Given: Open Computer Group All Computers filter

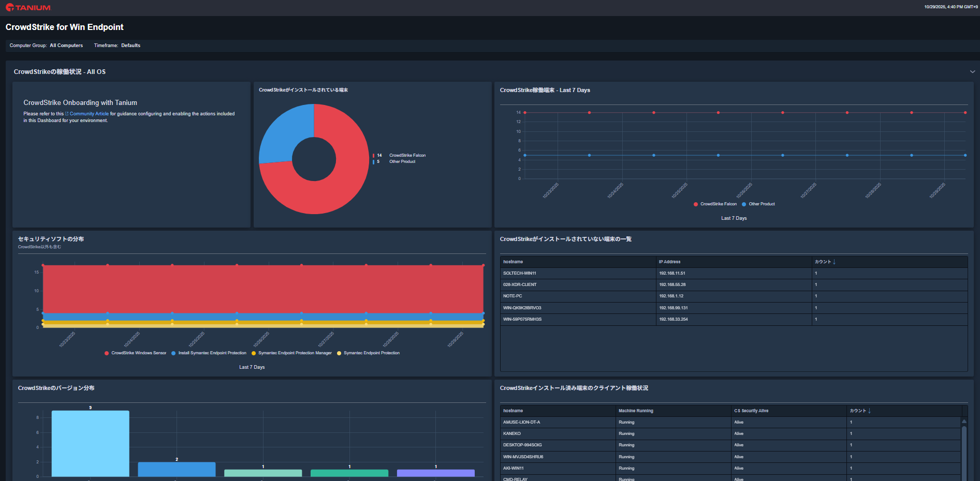Looking at the screenshot, I should click(x=66, y=46).
